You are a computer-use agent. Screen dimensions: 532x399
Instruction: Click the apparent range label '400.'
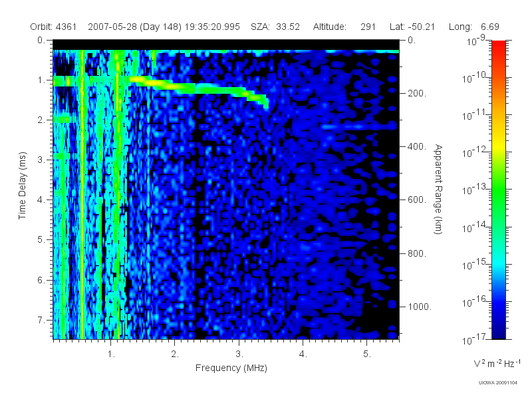click(417, 146)
